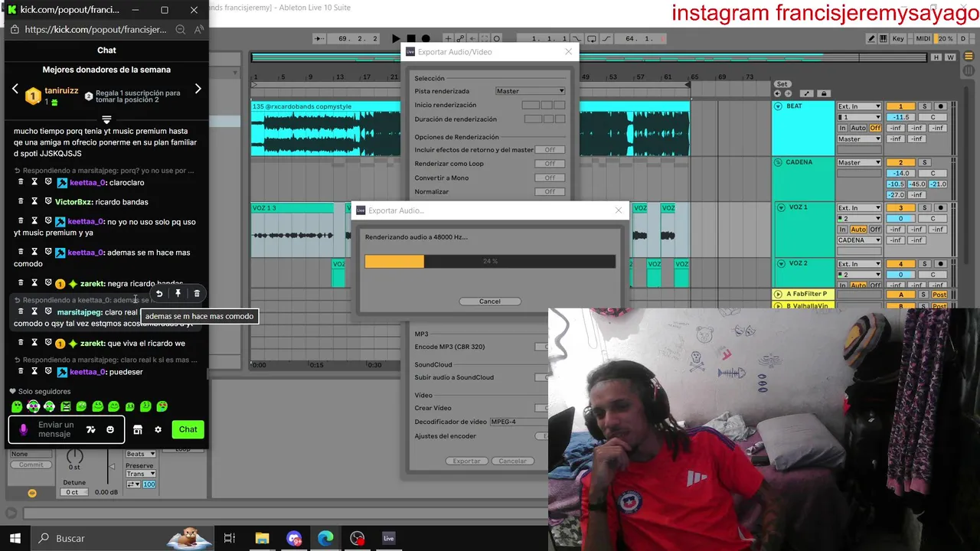The width and height of the screenshot is (980, 551).
Task: Click the Set locator button
Action: tap(782, 84)
